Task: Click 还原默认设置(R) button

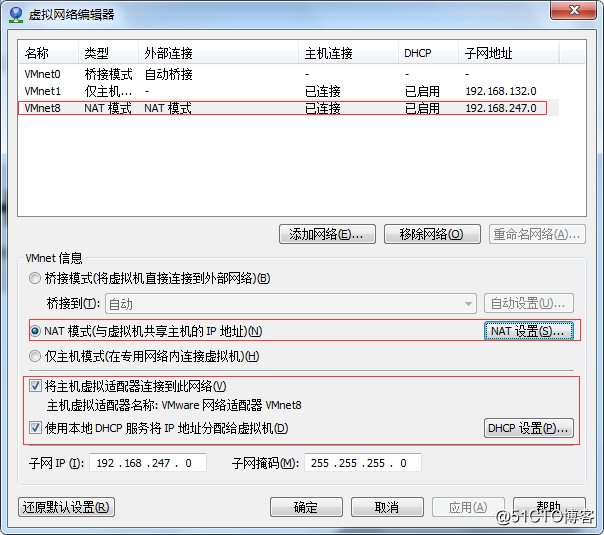Action: pos(66,507)
